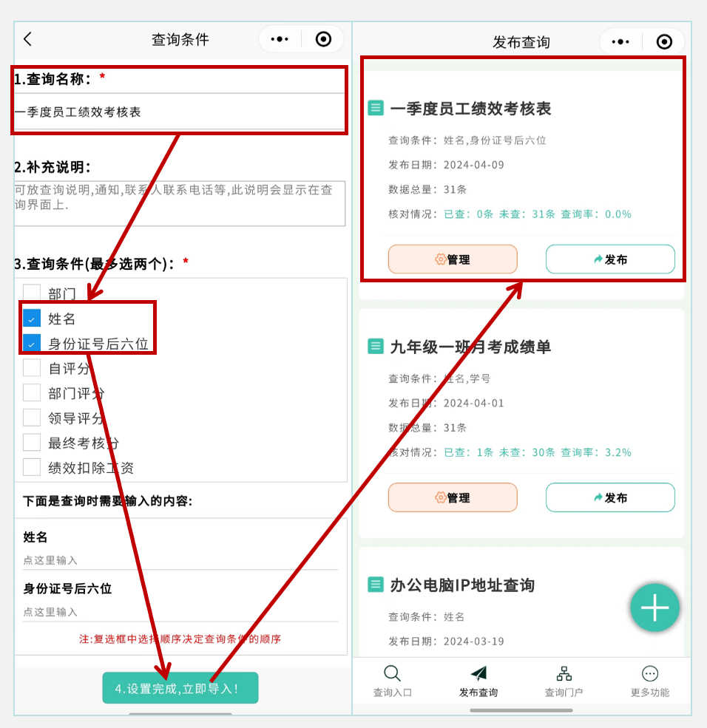
Task: Uncheck the 身份证号后六位 checkbox
Action: [32, 344]
